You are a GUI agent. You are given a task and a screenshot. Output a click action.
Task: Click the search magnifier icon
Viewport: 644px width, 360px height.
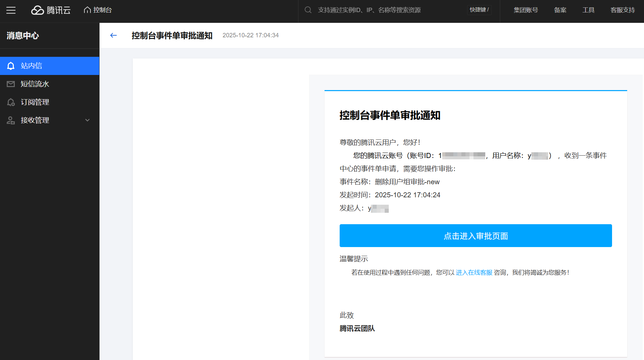[x=308, y=10]
